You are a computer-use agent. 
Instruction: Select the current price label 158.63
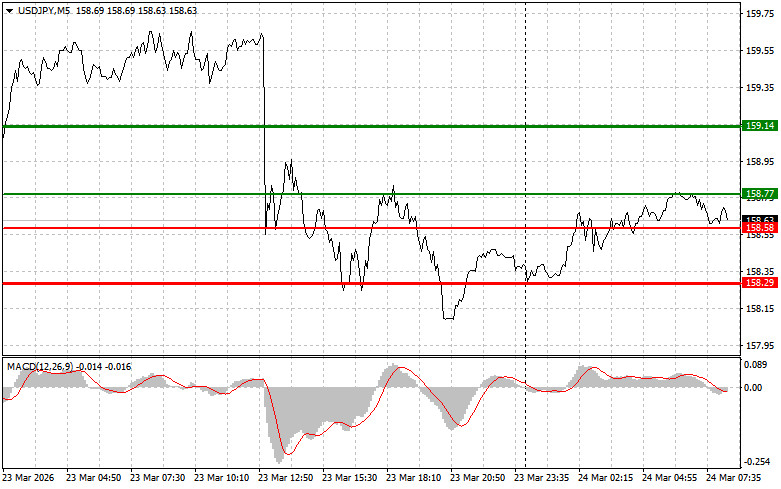coord(760,219)
